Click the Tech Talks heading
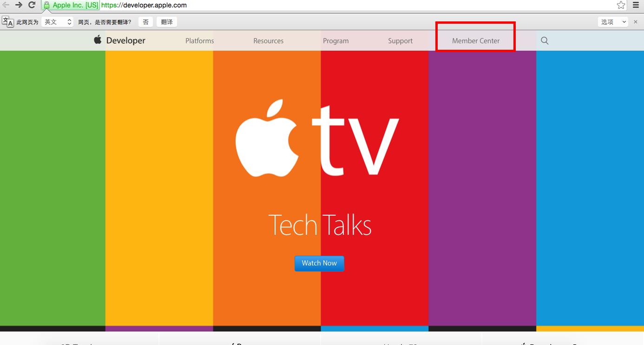 [320, 225]
